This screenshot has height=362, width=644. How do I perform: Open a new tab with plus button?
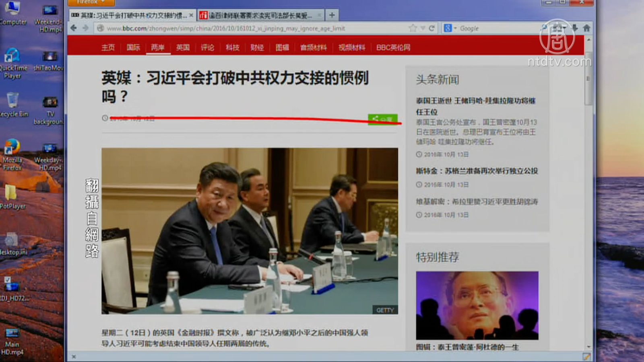pos(332,15)
